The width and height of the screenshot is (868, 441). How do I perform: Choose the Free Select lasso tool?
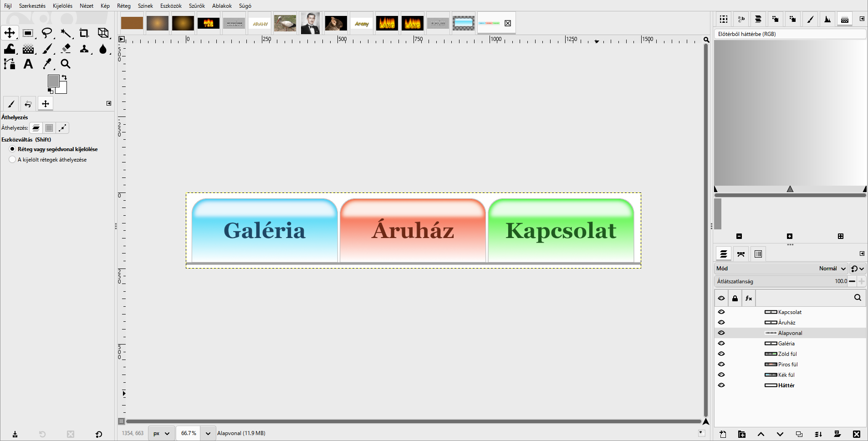click(x=47, y=33)
